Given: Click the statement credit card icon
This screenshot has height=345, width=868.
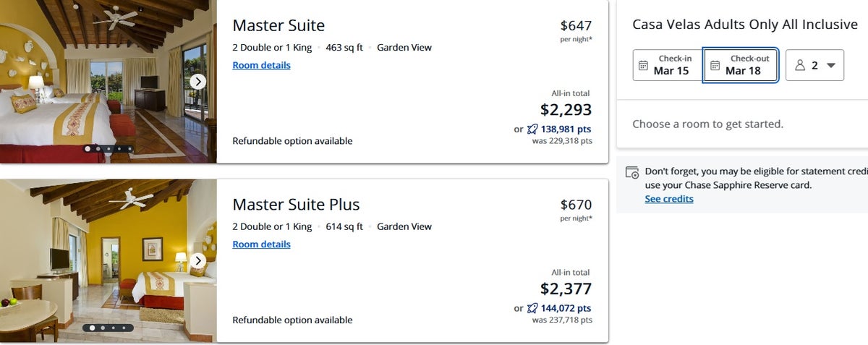Looking at the screenshot, I should tap(632, 173).
